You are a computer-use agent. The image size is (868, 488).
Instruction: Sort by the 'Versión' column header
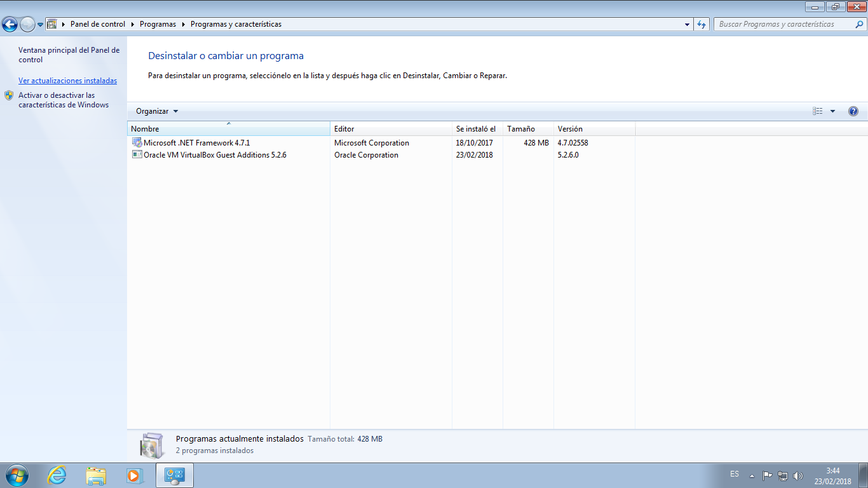pyautogui.click(x=594, y=129)
